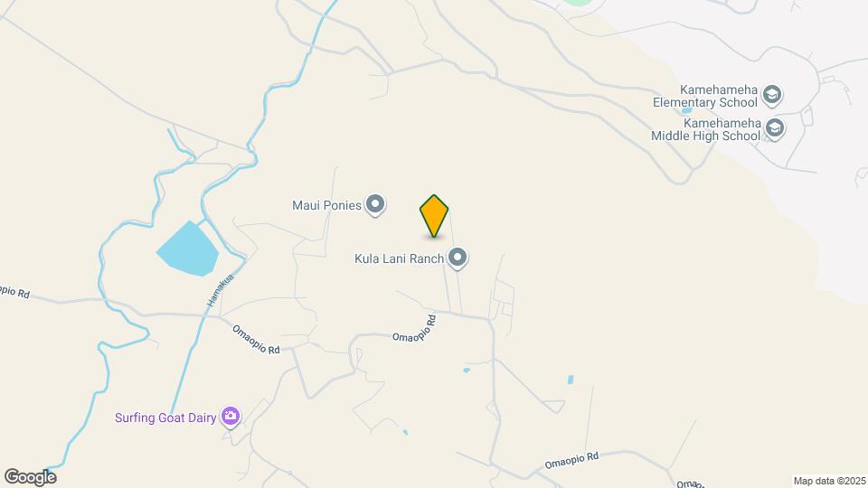This screenshot has height=488, width=868.
Task: Click the curved Omaopio Rd label below Kula Lani Ranch
Action: (x=416, y=331)
